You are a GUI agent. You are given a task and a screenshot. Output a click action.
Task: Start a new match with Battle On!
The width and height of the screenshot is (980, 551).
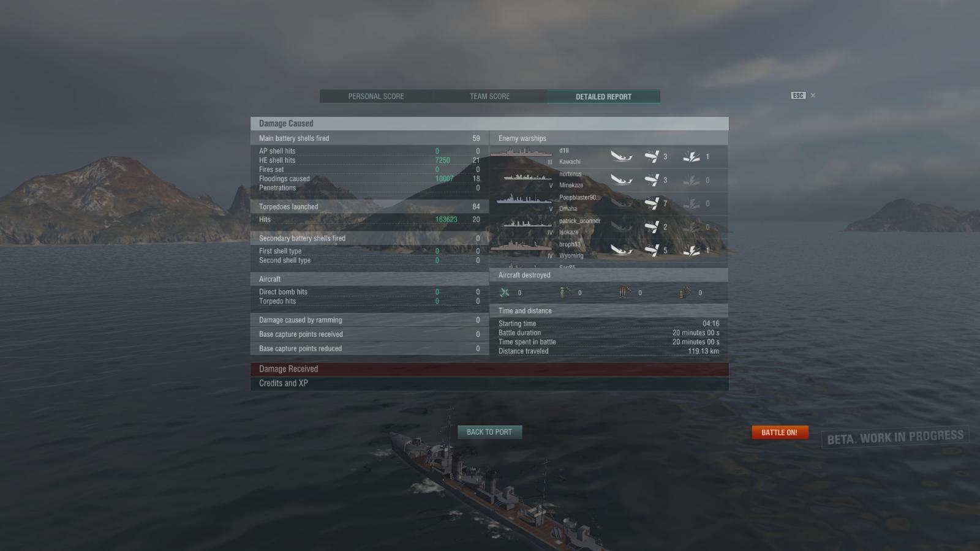pyautogui.click(x=780, y=432)
